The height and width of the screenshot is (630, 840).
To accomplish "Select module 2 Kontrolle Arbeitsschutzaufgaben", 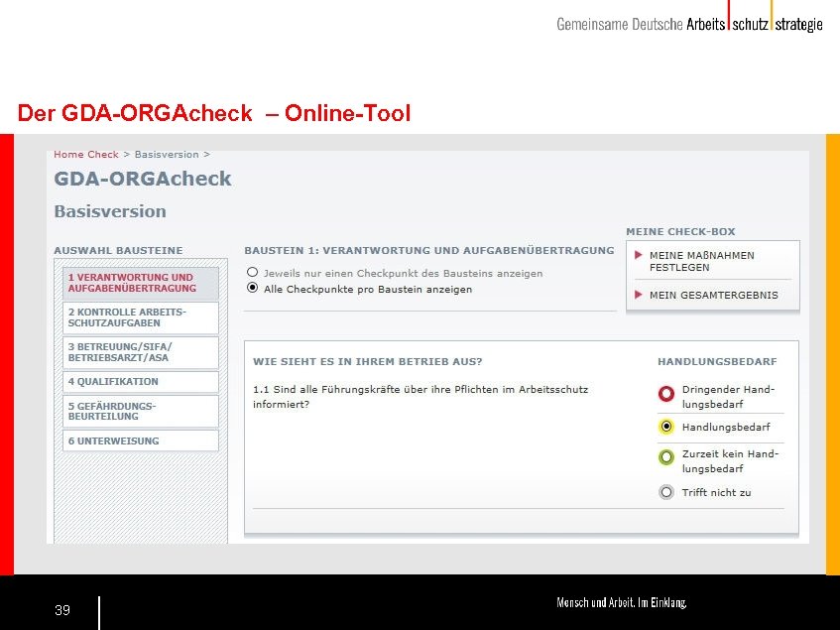I will [141, 317].
